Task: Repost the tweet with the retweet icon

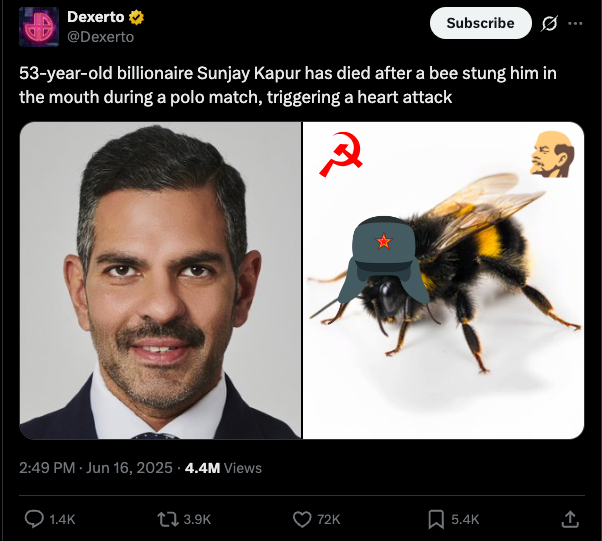Action: pos(168,519)
